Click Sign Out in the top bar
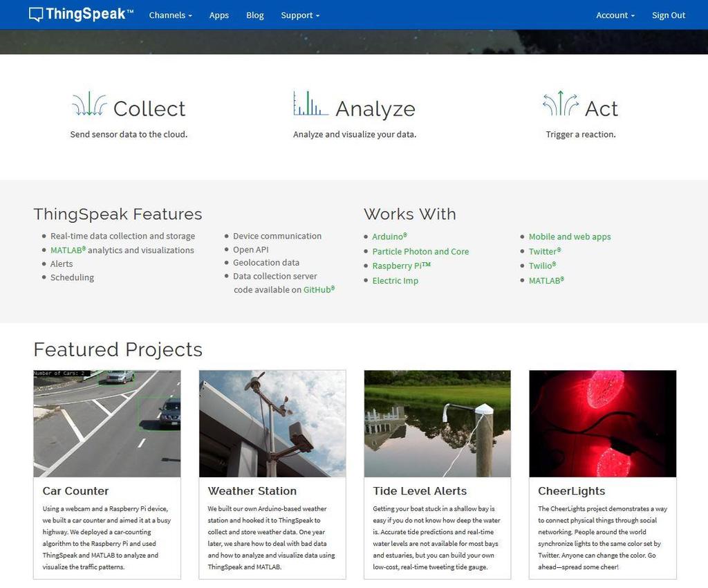The image size is (708, 588). [669, 15]
